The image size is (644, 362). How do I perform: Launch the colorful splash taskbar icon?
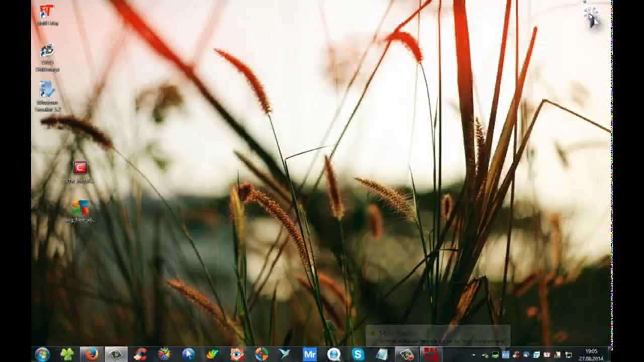[164, 354]
